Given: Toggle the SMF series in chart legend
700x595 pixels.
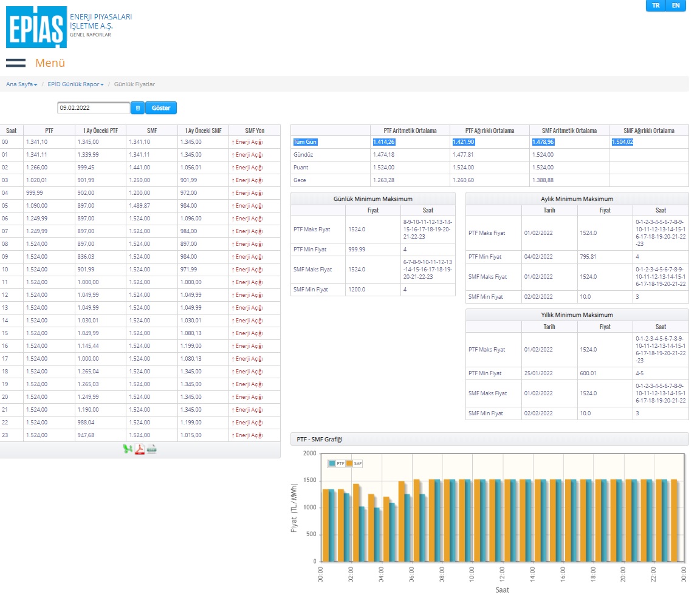Looking at the screenshot, I should click(x=354, y=463).
